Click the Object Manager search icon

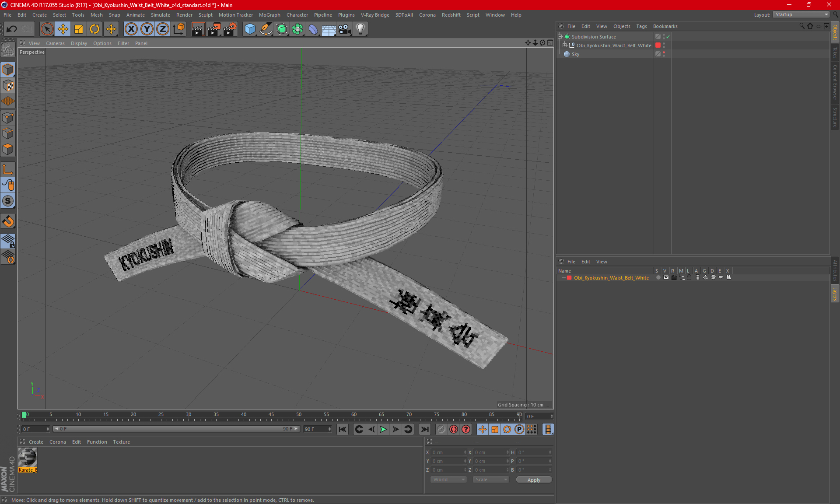[x=802, y=26]
